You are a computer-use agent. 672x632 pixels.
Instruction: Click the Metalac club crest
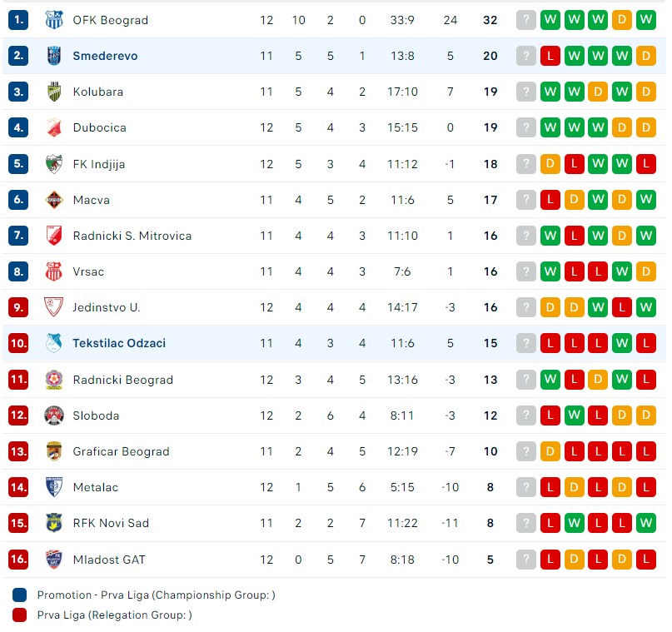click(x=54, y=487)
